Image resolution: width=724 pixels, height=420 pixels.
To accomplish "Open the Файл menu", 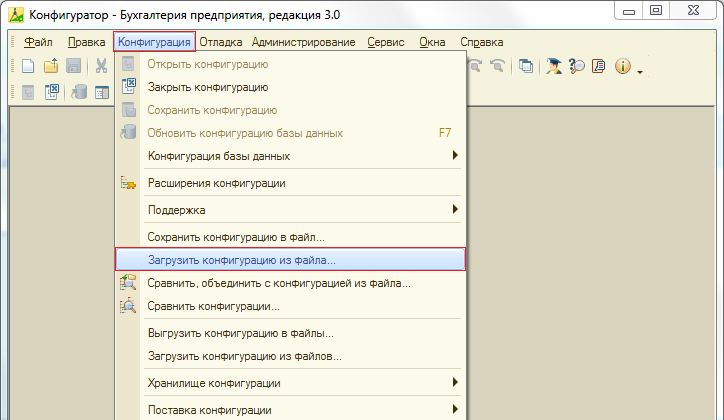I will pos(38,42).
